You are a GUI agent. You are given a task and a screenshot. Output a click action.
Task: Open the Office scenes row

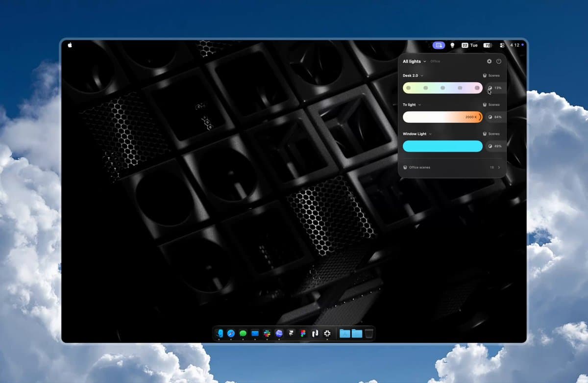tap(452, 167)
